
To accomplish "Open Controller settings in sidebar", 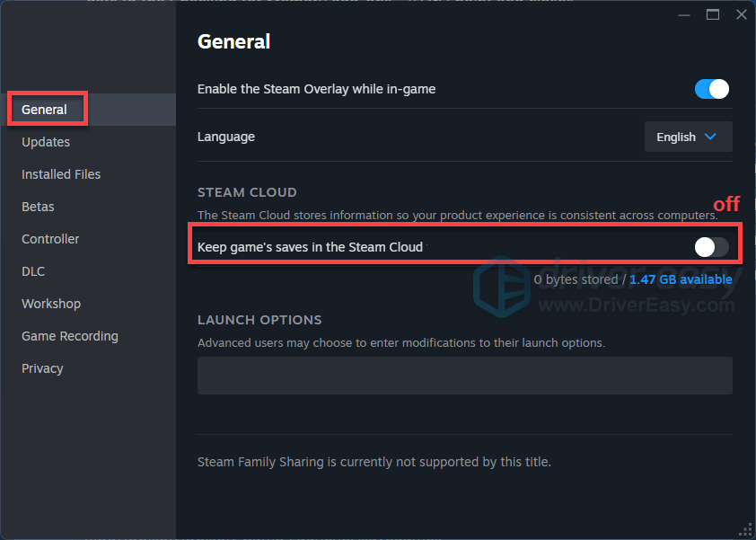I will point(50,239).
